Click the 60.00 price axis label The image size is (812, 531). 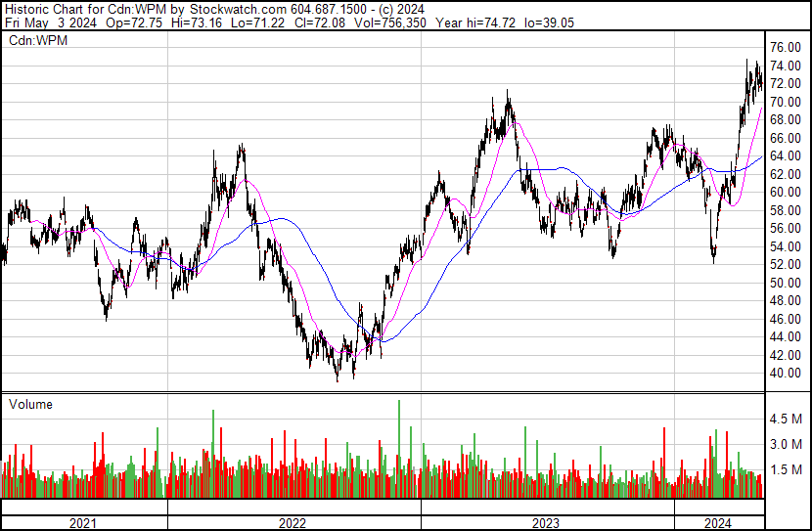point(786,192)
